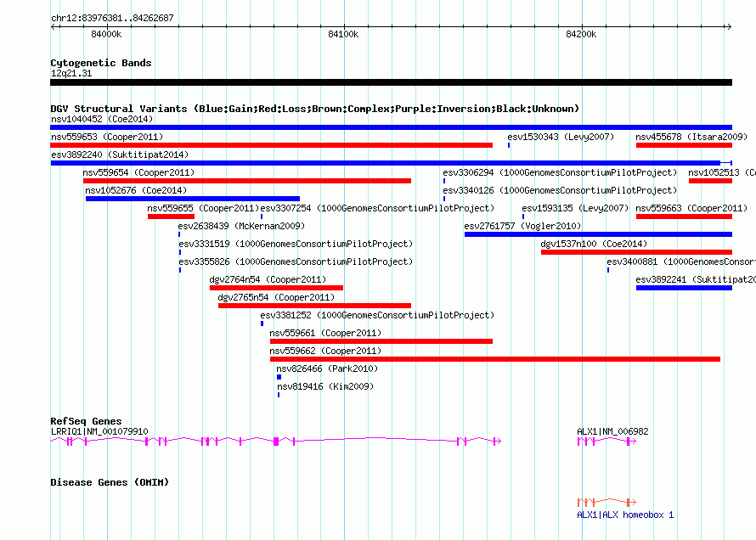Click the esv1530343 (Levy2007) label
Viewport: 756px width, 540px height.
561,137
